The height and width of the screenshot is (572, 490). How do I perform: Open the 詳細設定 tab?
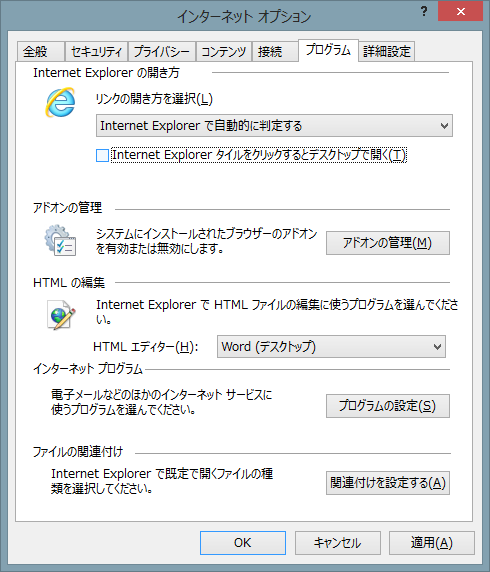coord(387,51)
